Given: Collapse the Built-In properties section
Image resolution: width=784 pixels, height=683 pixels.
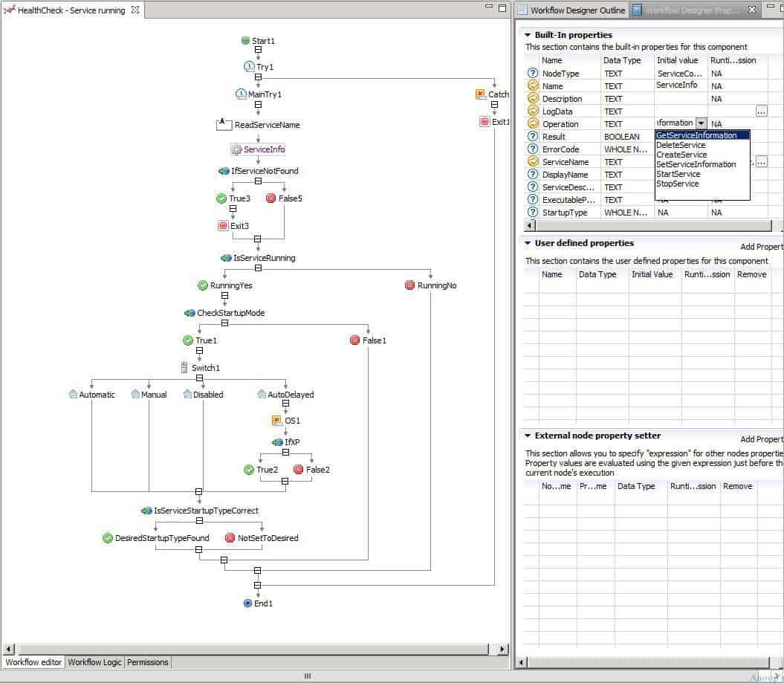Looking at the screenshot, I should (x=528, y=35).
